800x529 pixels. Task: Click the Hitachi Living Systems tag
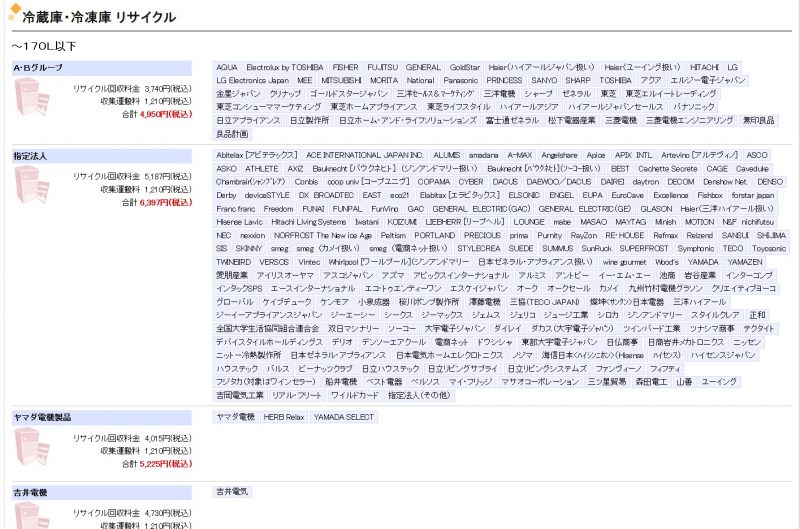308,221
